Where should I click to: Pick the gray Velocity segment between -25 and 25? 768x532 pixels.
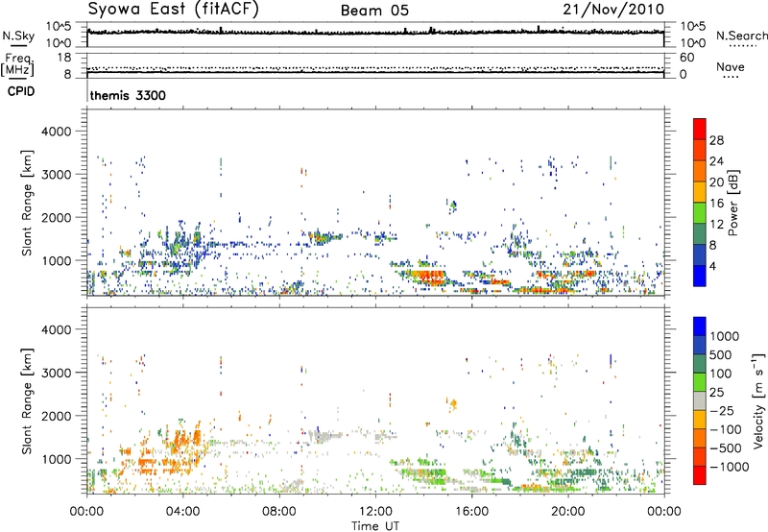click(700, 400)
